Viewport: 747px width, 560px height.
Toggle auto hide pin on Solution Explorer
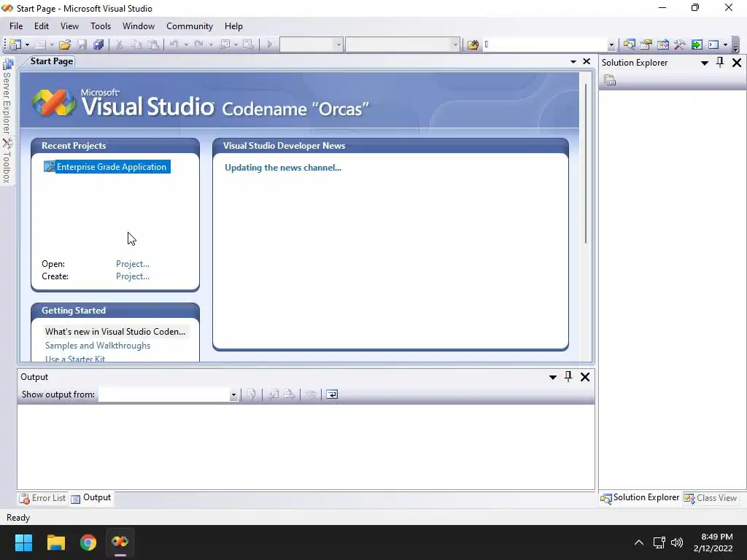[x=720, y=63]
